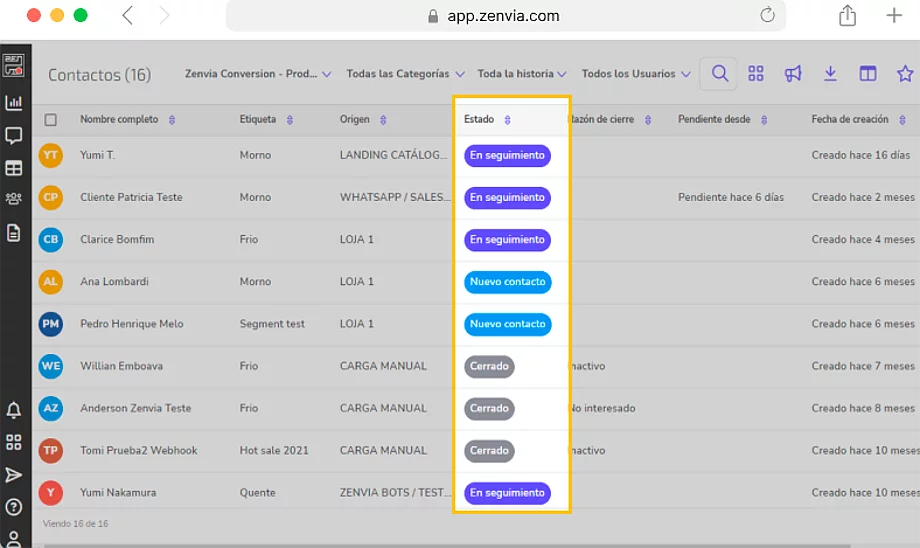The width and height of the screenshot is (920, 548).
Task: Switch to grid view icon
Action: pyautogui.click(x=756, y=73)
